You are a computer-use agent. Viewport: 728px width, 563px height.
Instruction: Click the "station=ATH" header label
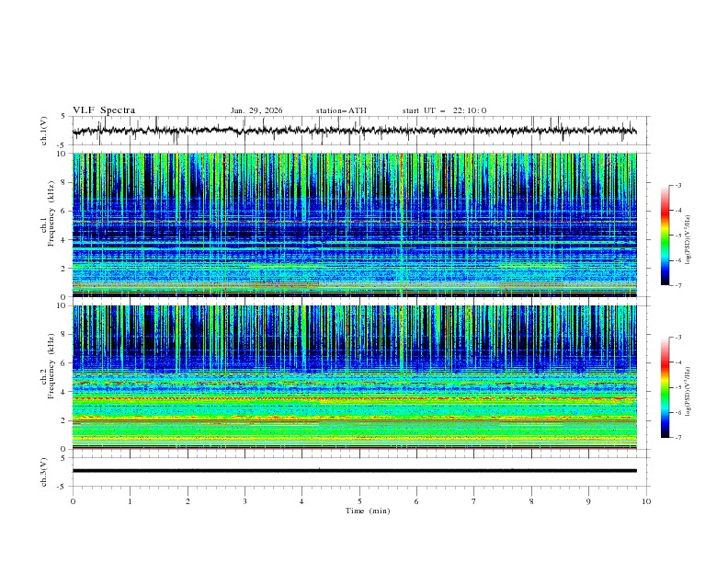pos(341,110)
